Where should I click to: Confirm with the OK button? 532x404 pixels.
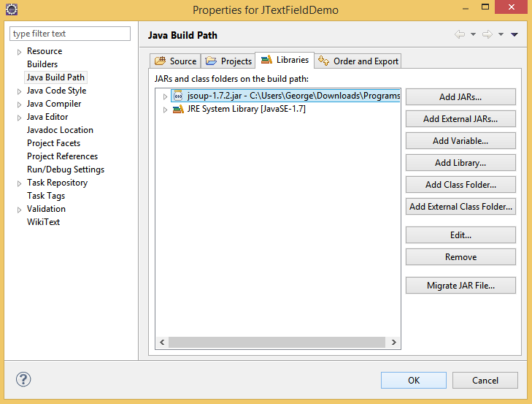point(414,380)
